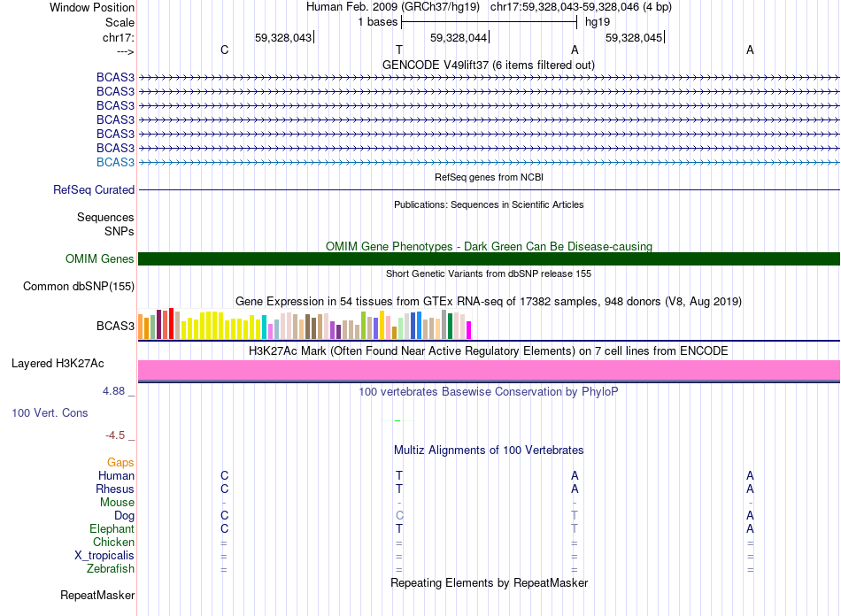The image size is (841, 616).
Task: Click the Elephant species label
Action: pos(112,528)
